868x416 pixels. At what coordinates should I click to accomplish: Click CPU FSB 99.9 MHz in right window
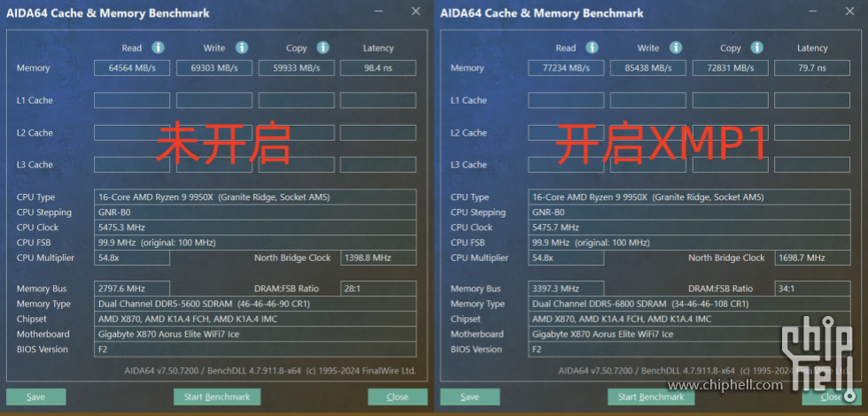(689, 243)
